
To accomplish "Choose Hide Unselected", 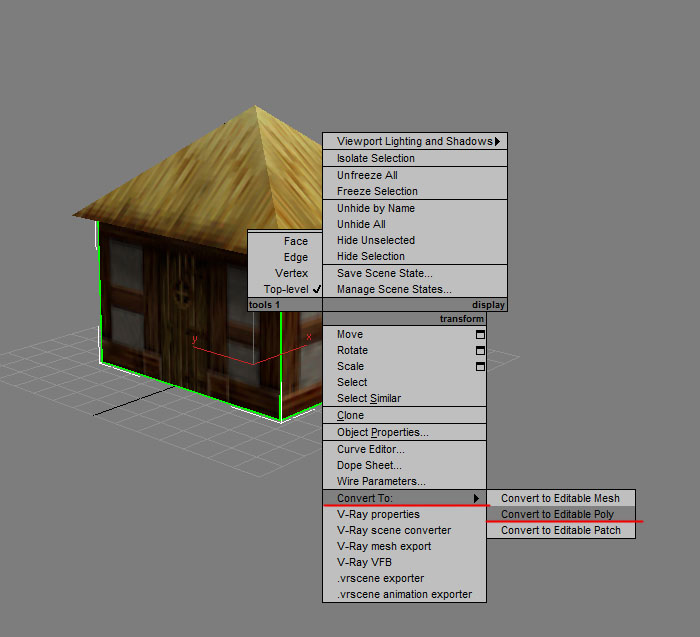I will pyautogui.click(x=415, y=240).
